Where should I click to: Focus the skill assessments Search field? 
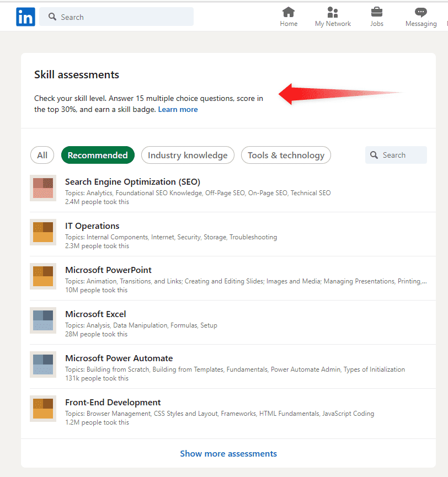[x=396, y=155]
